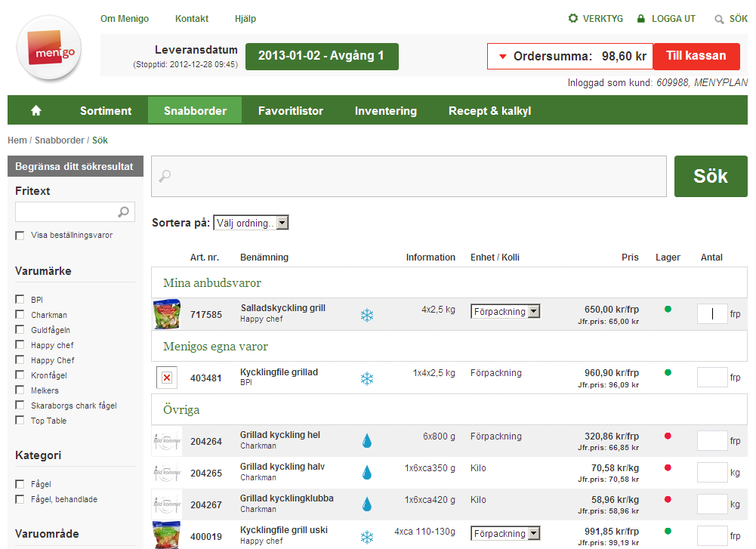Go to home via house icon
The height and width of the screenshot is (549, 756).
pos(36,111)
